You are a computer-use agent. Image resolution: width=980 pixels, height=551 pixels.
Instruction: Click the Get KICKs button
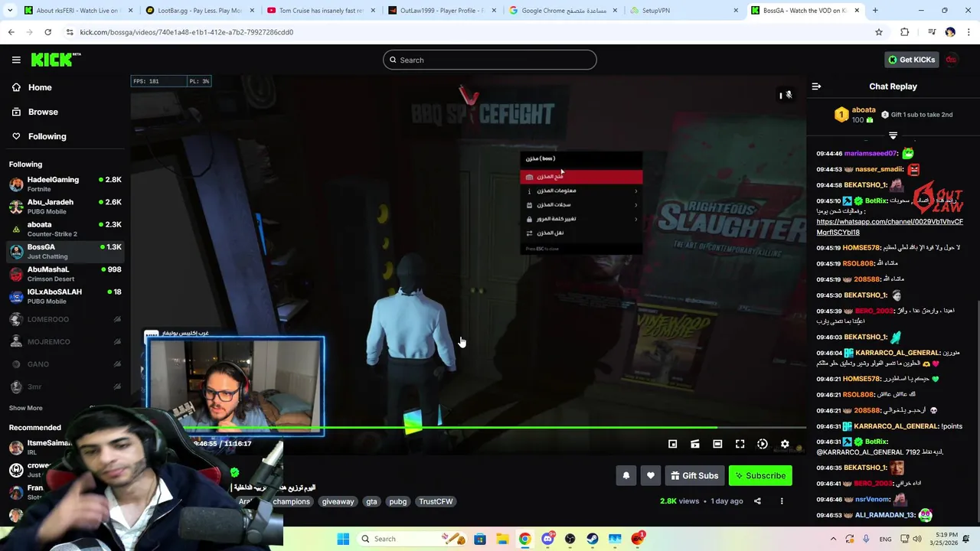tap(911, 60)
